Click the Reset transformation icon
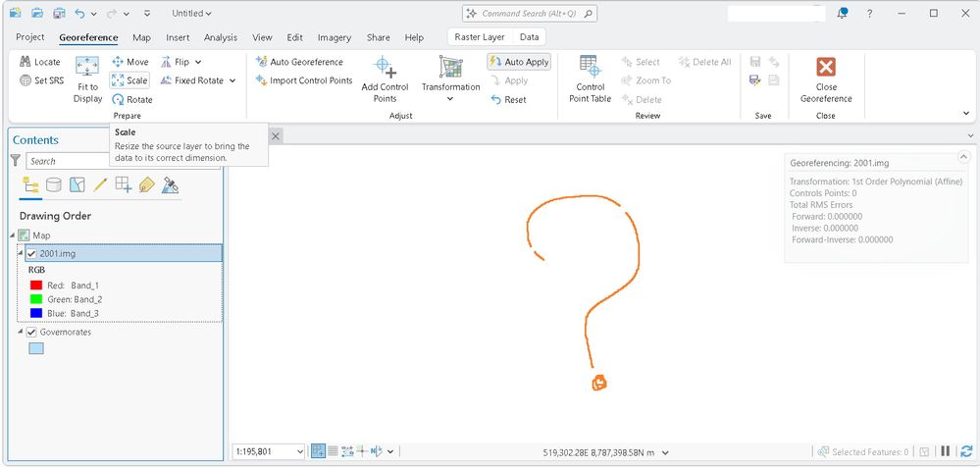Image resolution: width=980 pixels, height=468 pixels. coord(496,99)
